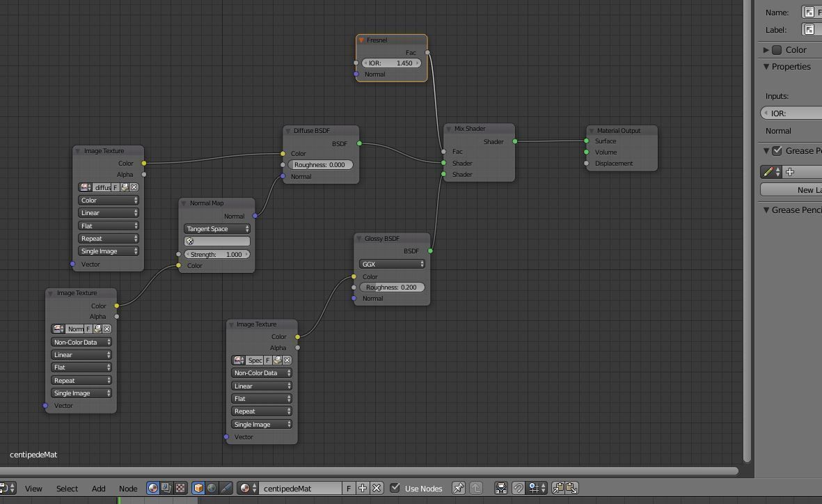Viewport: 822px width, 504px height.
Task: Select the compositing nodes tree type icon
Action: [x=166, y=488]
